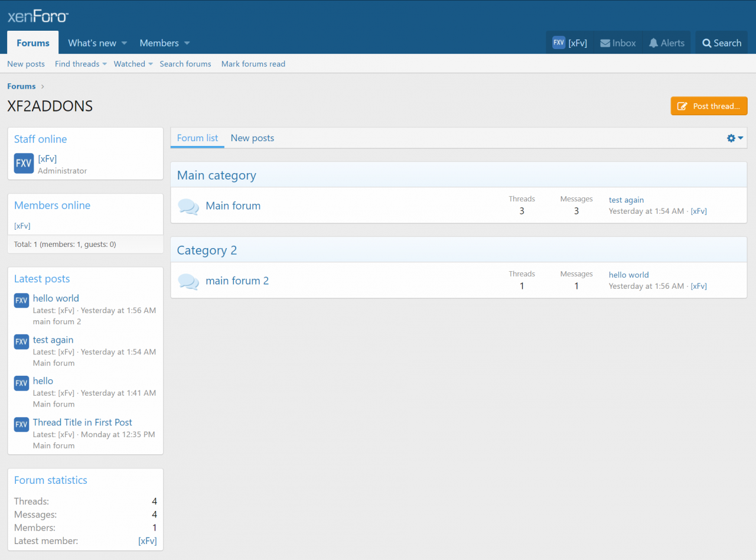Viewport: 756px width, 560px height.
Task: Click the Latest posts heading
Action: 42,279
